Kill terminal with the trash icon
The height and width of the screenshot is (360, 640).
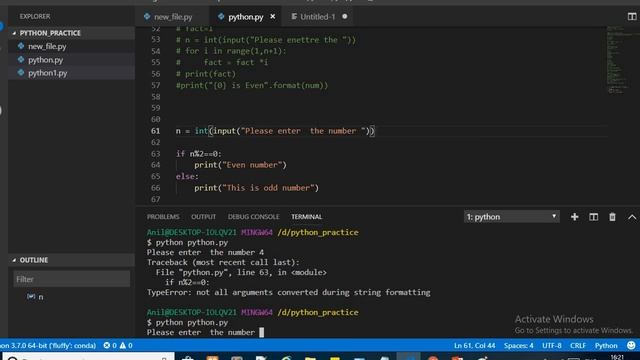pyautogui.click(x=612, y=217)
